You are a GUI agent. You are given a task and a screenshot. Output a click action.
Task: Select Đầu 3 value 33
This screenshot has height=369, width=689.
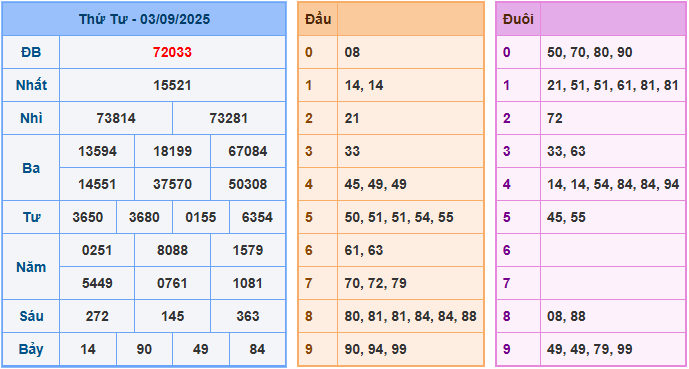[x=352, y=151]
